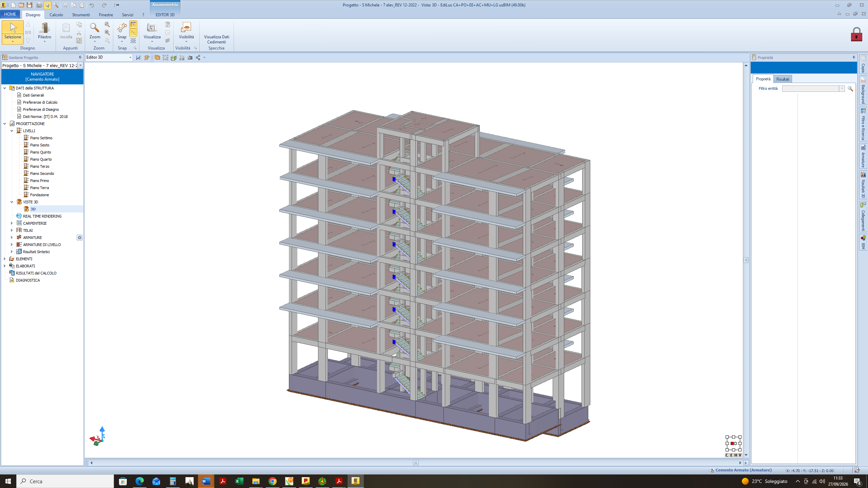Screen dimensions: 868x488
Task: Choose the Pilastro drawing tool
Action: [44, 32]
